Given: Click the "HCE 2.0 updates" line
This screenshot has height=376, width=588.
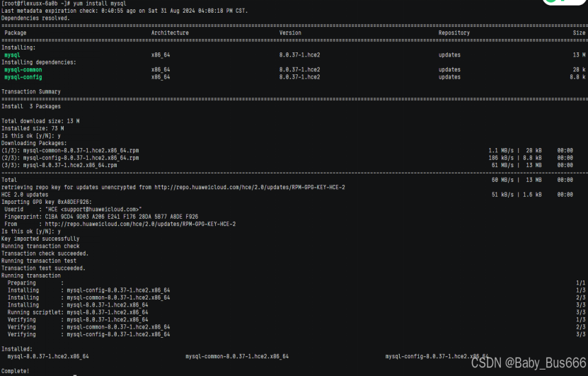Looking at the screenshot, I should pos(25,195).
